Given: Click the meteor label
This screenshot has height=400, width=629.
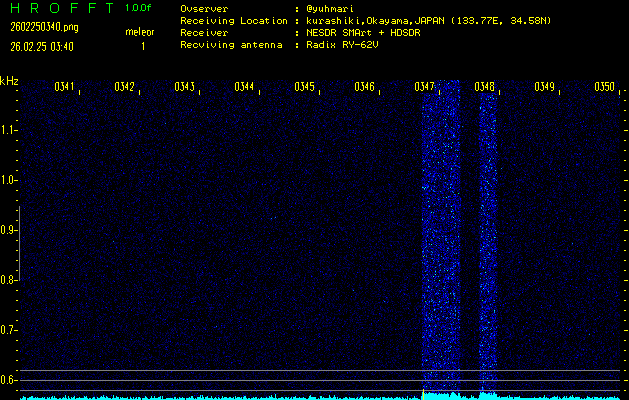Looking at the screenshot, I should [x=140, y=32].
